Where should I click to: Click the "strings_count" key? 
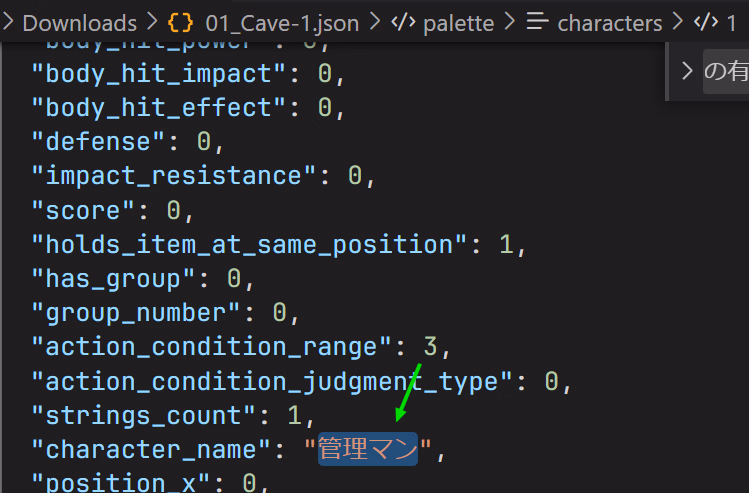138,415
